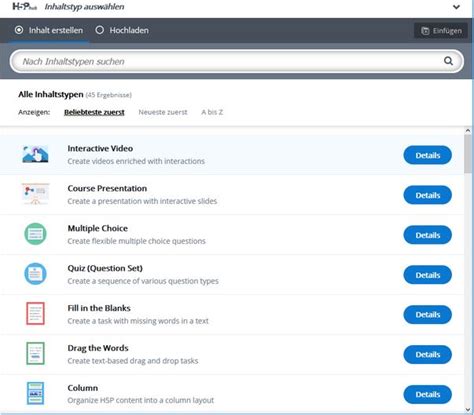474x415 pixels.
Task: Collapse the Inhaltstyp auswählen panel chevron
Action: click(x=456, y=7)
